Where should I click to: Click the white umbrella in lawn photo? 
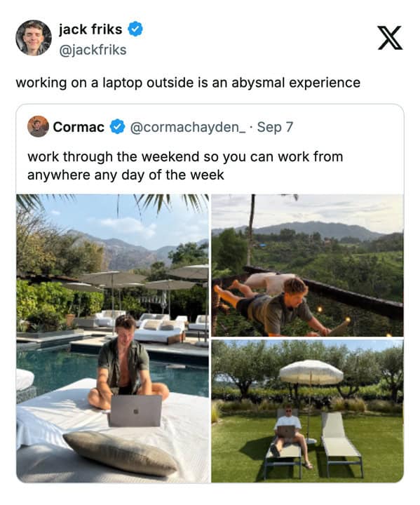(311, 372)
